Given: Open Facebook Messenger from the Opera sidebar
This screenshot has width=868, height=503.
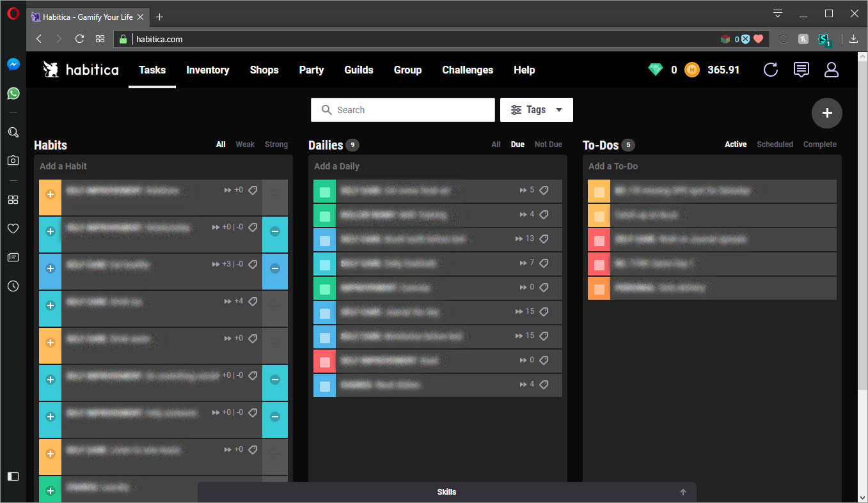Looking at the screenshot, I should (13, 63).
